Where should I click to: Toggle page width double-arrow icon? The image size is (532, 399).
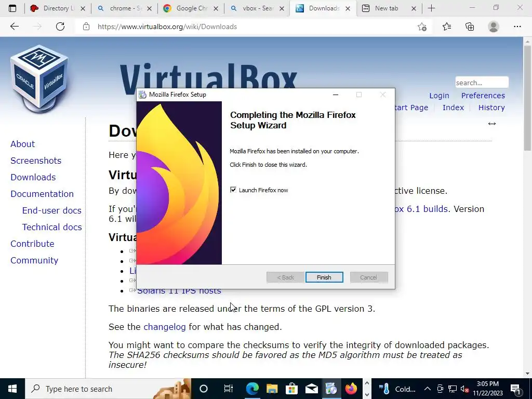tap(492, 124)
